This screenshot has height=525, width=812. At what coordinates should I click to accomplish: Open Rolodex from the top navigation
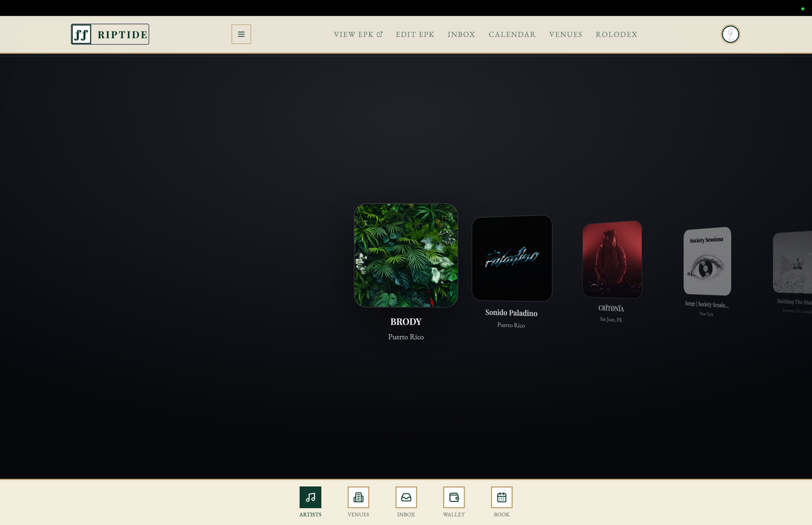pyautogui.click(x=616, y=34)
